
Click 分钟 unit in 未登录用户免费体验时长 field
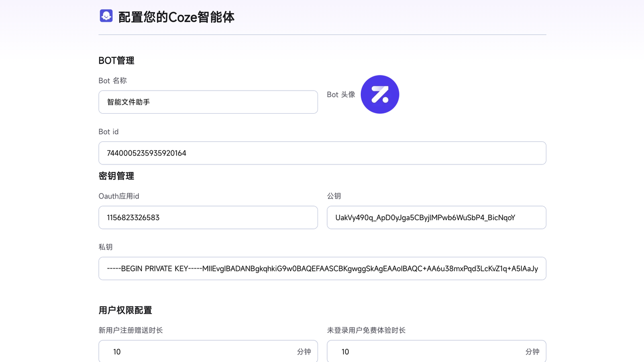pyautogui.click(x=532, y=352)
